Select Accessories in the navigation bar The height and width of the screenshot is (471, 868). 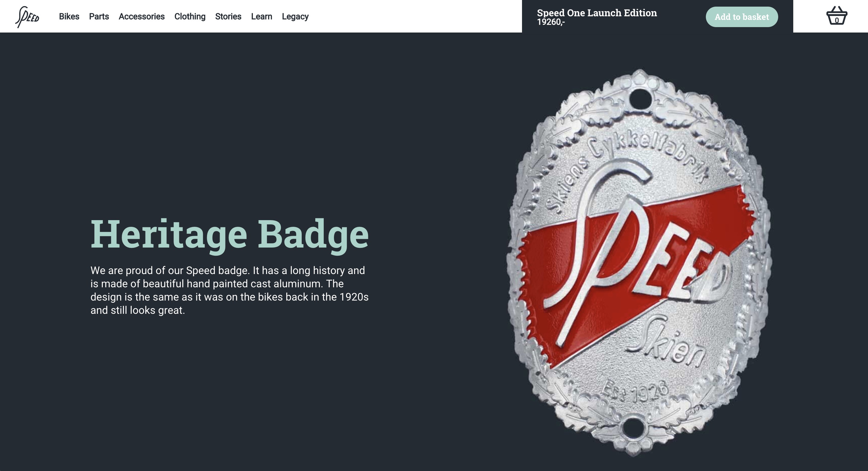tap(142, 17)
